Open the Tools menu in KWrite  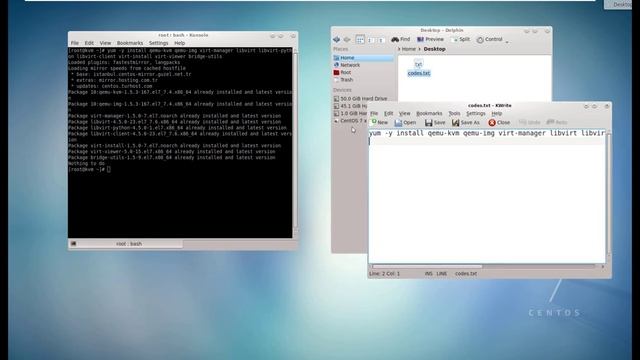click(454, 113)
